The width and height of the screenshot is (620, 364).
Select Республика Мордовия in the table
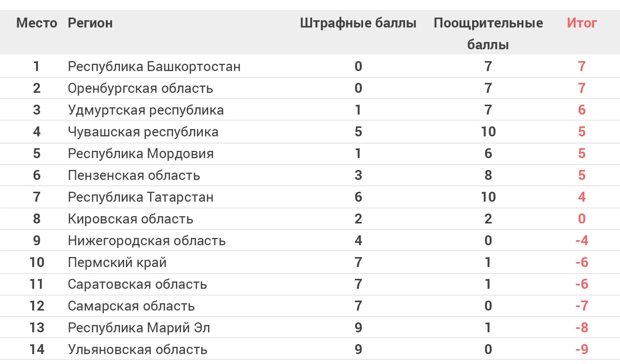pyautogui.click(x=141, y=154)
